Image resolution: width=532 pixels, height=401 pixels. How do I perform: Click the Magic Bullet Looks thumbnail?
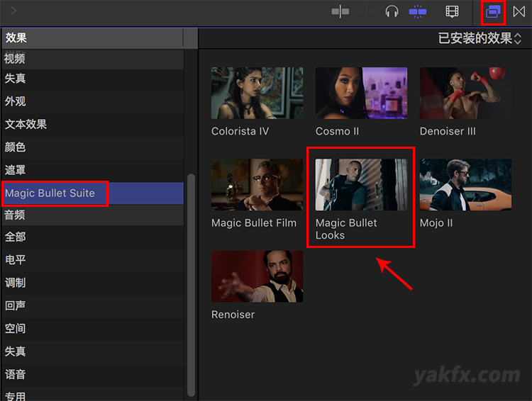coord(361,185)
